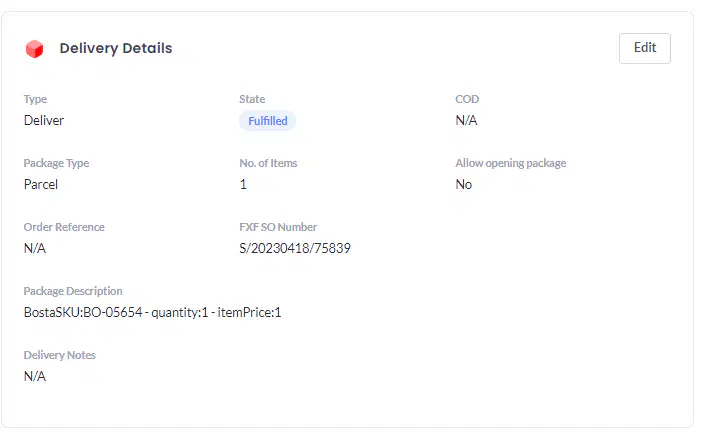Click the Delivery Notes N/A value
This screenshot has height=433, width=703.
pos(35,376)
